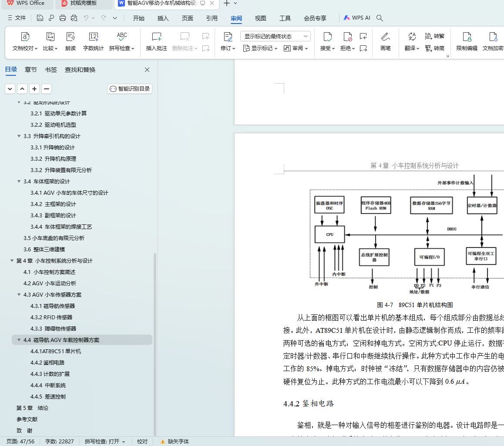The image size is (504, 446).
Task: Open the 视图 ribbon tab
Action: click(260, 18)
